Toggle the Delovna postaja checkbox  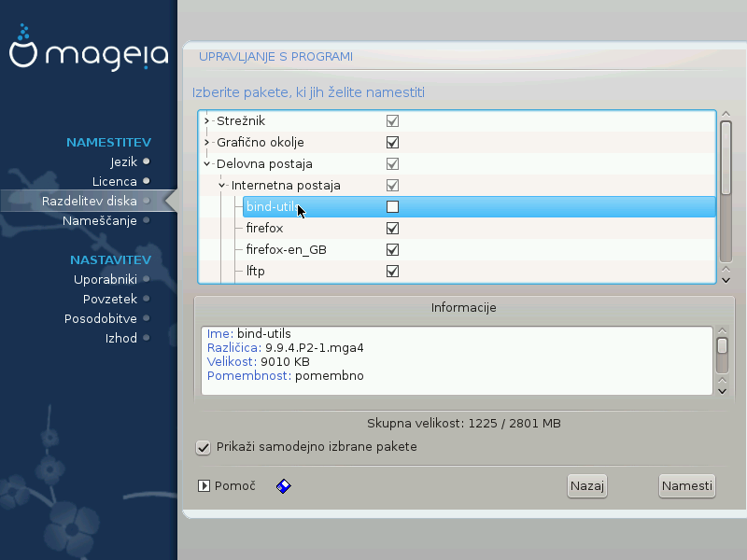pos(392,164)
